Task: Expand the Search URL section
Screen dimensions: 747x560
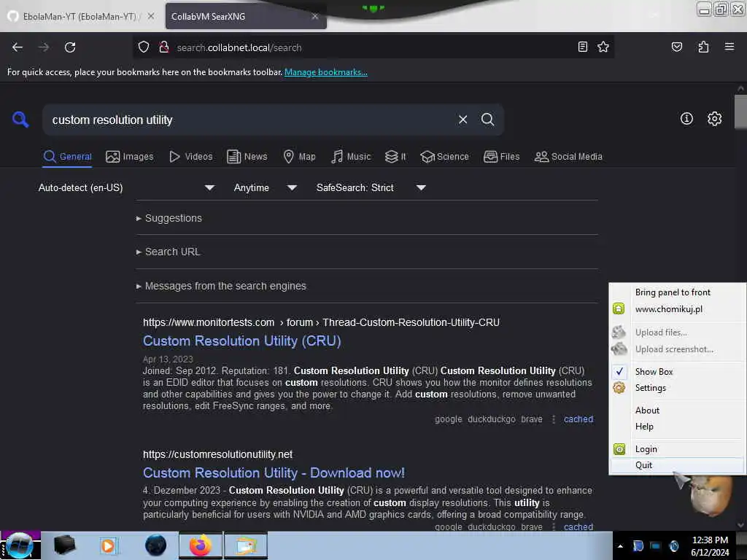Action: (168, 252)
